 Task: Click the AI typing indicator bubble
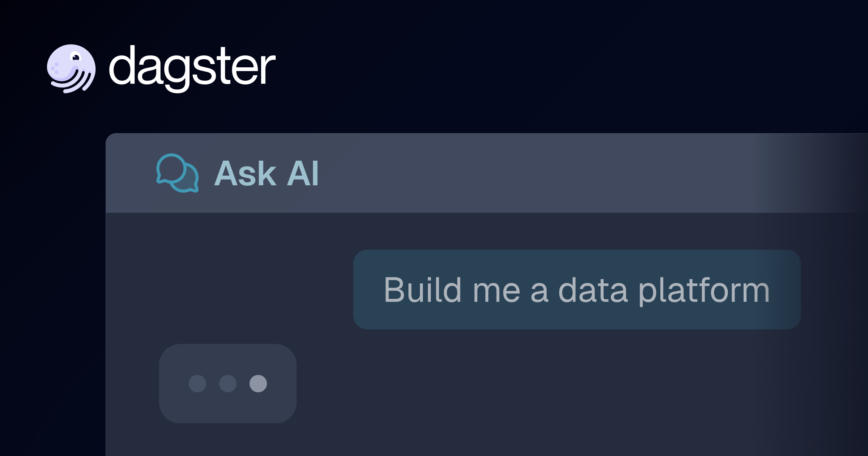coord(228,384)
